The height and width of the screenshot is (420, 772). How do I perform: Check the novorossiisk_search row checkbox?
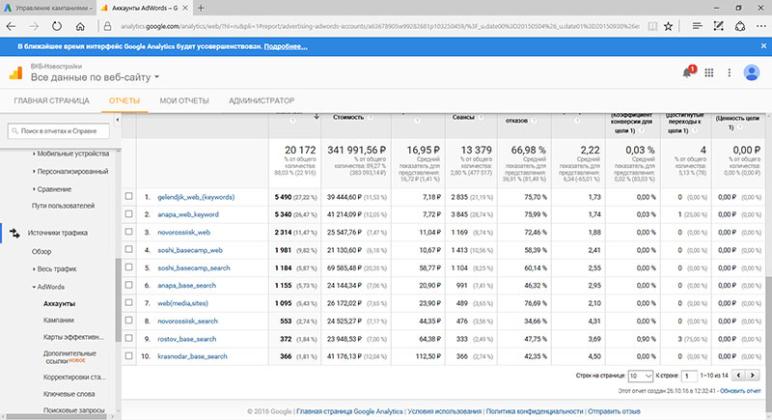click(129, 321)
